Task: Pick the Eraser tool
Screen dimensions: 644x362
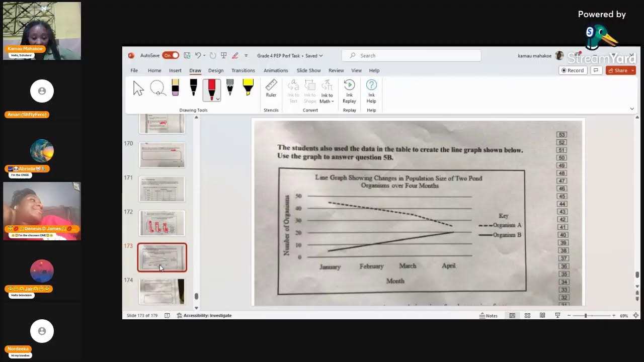Action: click(x=175, y=88)
